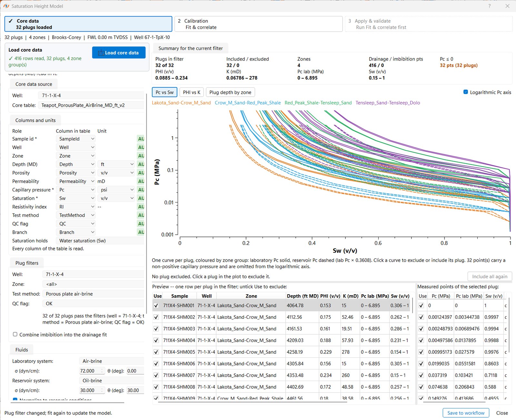Screen dimensions: 516x420
Task: Click the QC flag OK field
Action: [x=93, y=304]
